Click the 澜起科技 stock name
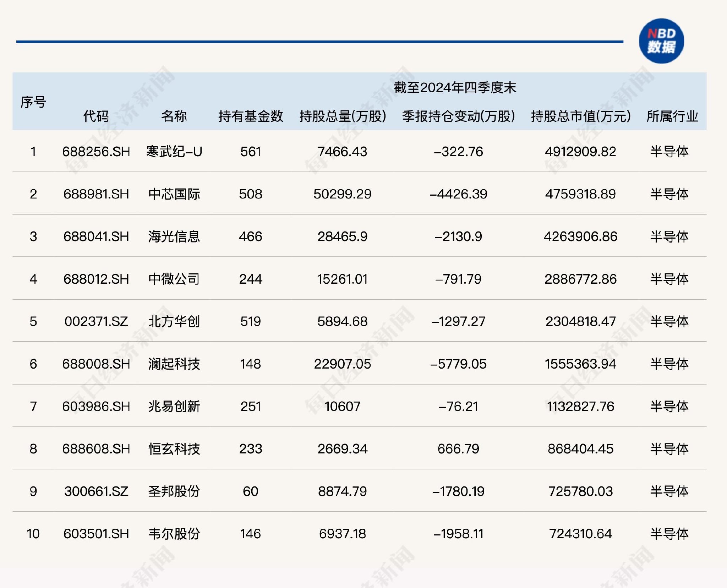 [x=174, y=364]
